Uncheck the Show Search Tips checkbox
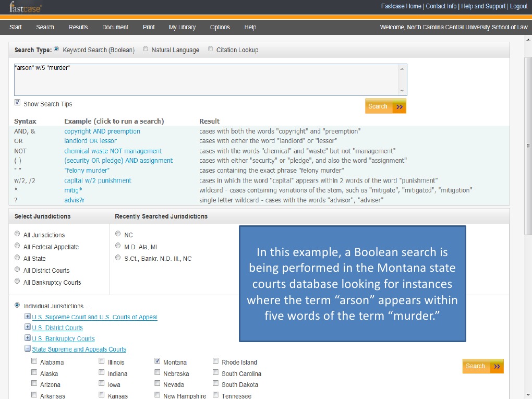Screen dimensions: 532x399 click(18, 103)
